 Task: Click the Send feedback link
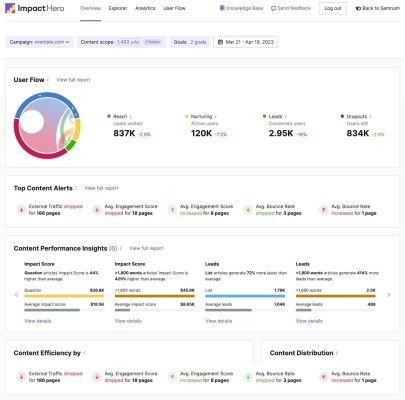click(291, 8)
